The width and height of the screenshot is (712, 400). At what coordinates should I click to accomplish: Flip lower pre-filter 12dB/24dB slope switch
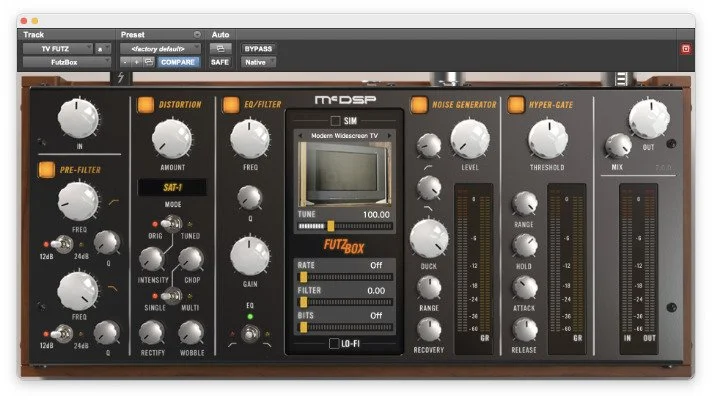tap(62, 334)
